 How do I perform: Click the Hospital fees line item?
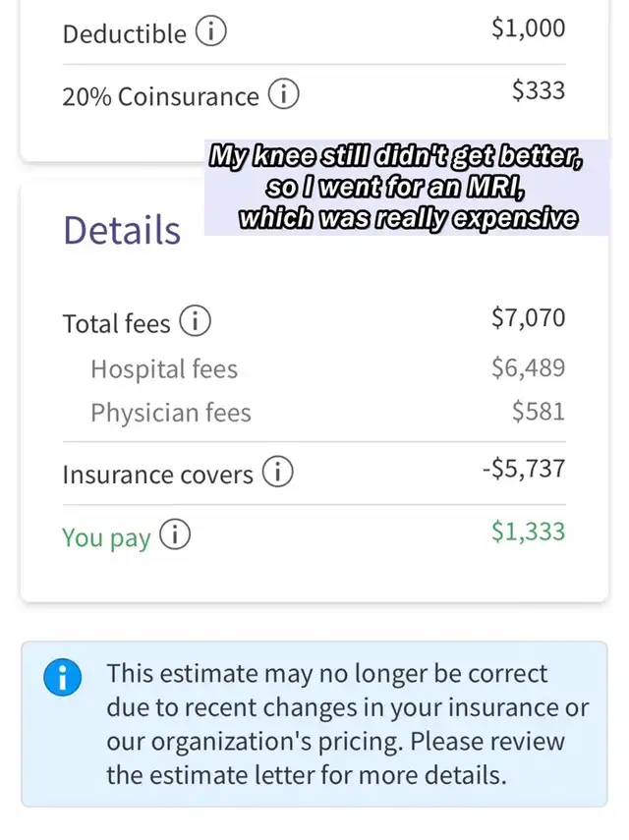[164, 369]
